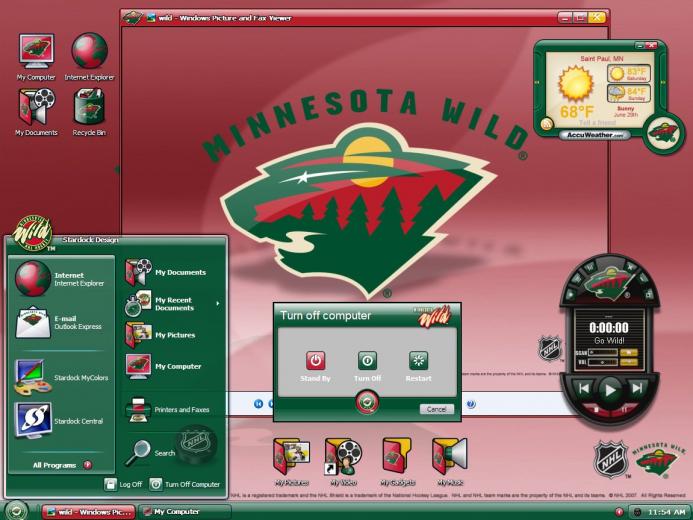The image size is (693, 520).
Task: Launch Internet Explorer from Start menu
Action: [61, 279]
